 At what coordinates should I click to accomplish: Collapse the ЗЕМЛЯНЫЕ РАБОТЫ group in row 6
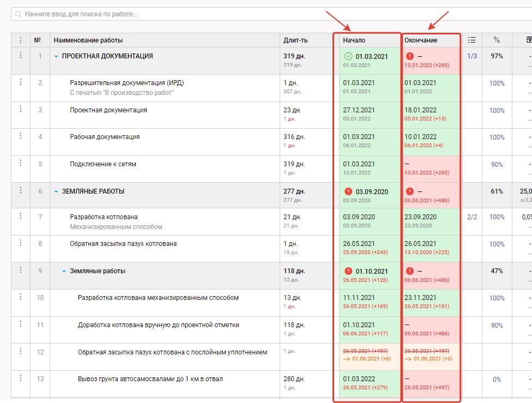[x=56, y=191]
